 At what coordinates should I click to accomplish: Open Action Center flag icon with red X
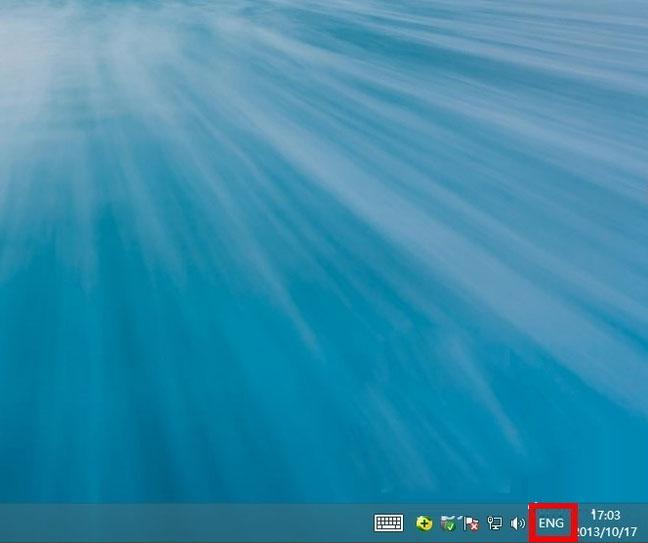[471, 524]
